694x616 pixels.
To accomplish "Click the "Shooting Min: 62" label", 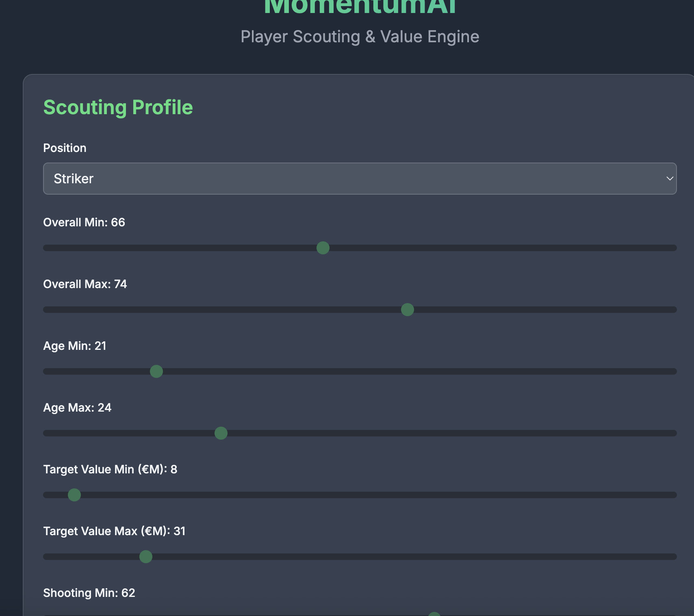I will pos(89,593).
